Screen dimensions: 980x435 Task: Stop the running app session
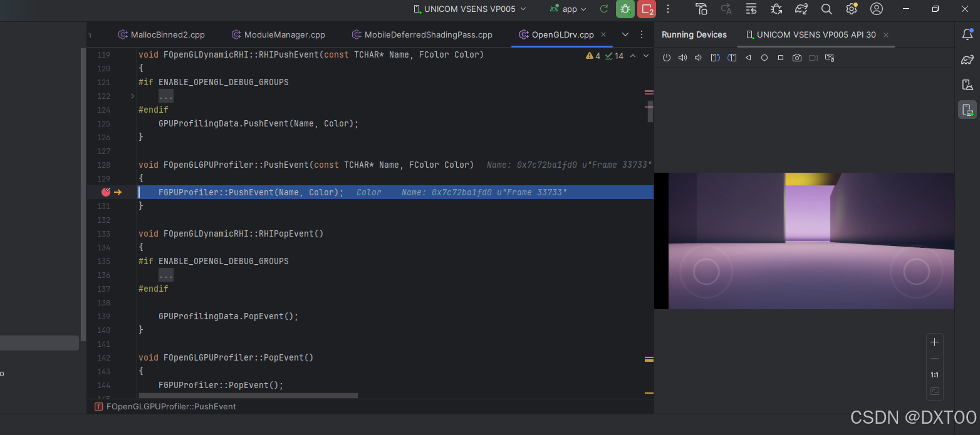[647, 9]
